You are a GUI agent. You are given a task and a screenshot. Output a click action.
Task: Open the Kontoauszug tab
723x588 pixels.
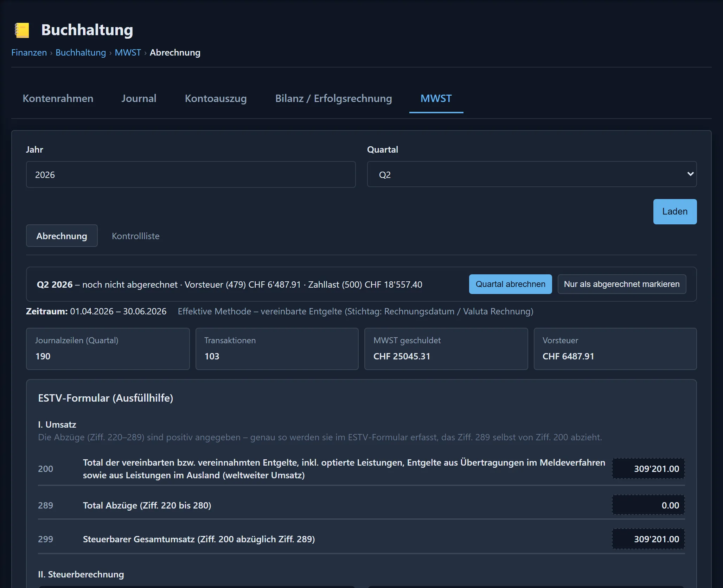[216, 98]
